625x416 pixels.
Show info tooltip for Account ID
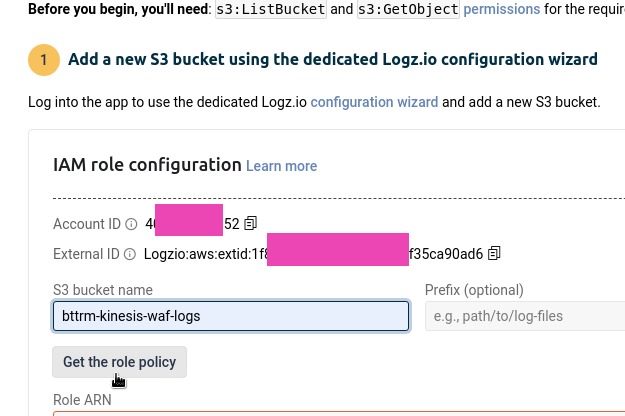(x=131, y=224)
